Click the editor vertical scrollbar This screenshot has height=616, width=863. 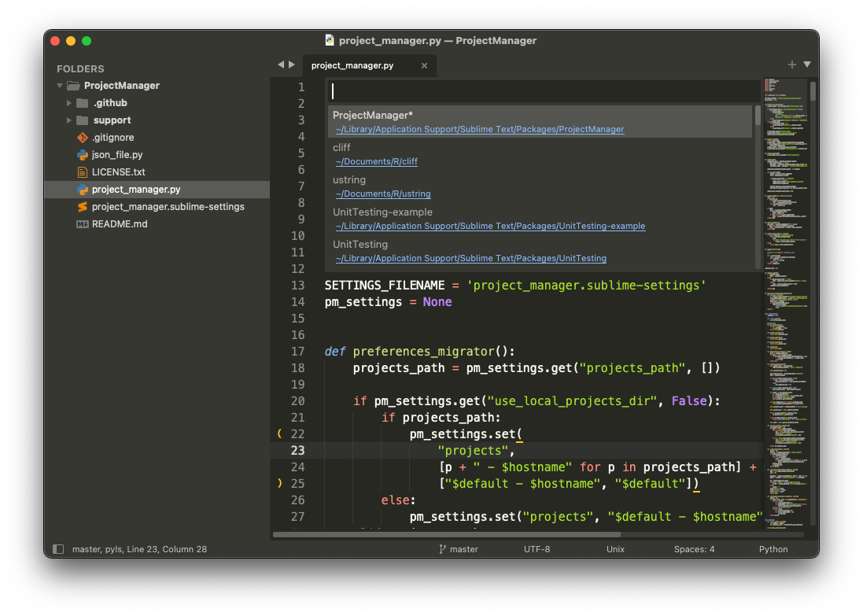[x=813, y=91]
